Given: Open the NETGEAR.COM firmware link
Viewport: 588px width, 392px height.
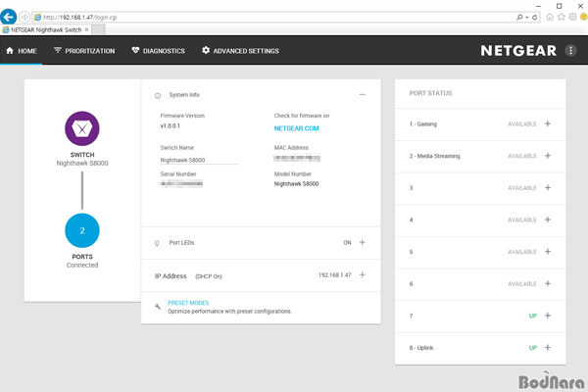Looking at the screenshot, I should pyautogui.click(x=296, y=128).
